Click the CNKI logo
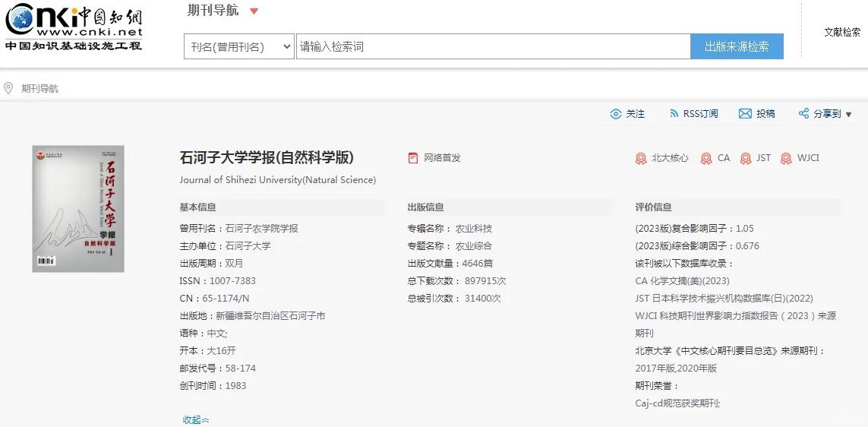868x427 pixels. 74,27
